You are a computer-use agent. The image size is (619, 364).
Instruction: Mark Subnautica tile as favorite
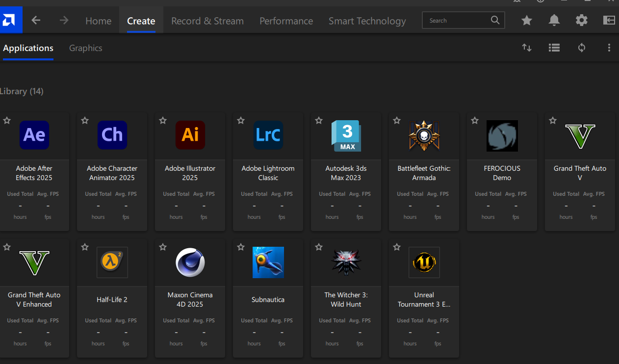[241, 247]
